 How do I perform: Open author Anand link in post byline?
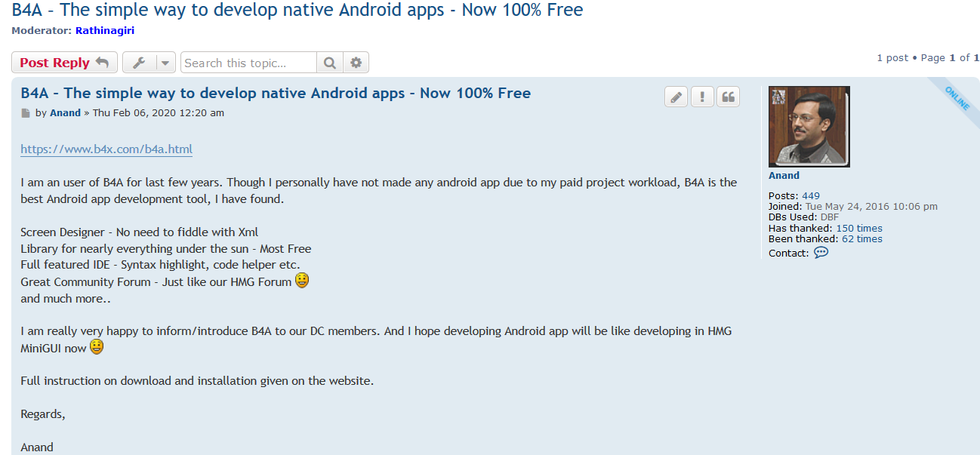pos(65,113)
